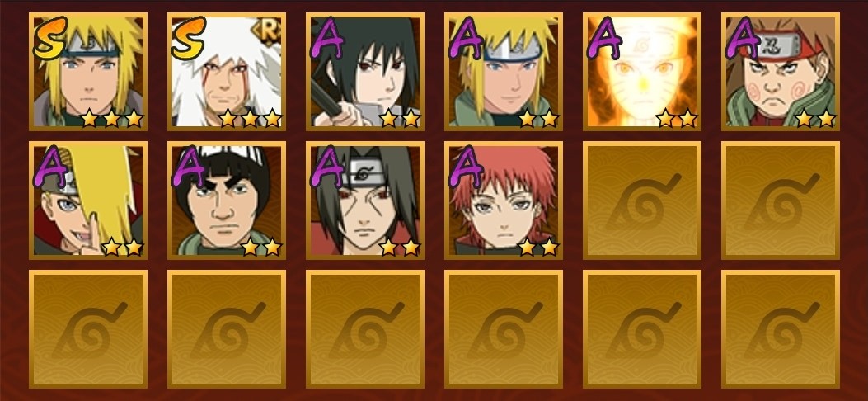868x401 pixels.
Task: Choose the blond ninja with hair covering eye
Action: tap(88, 200)
